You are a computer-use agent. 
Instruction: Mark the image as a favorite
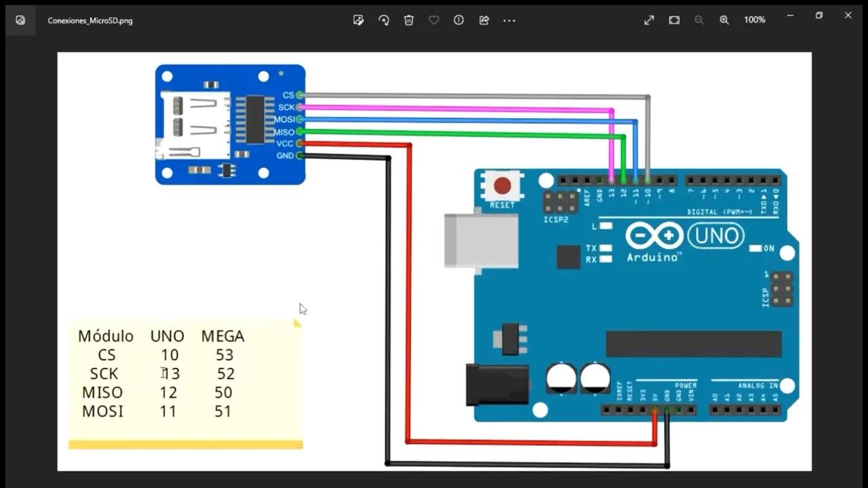coord(434,20)
